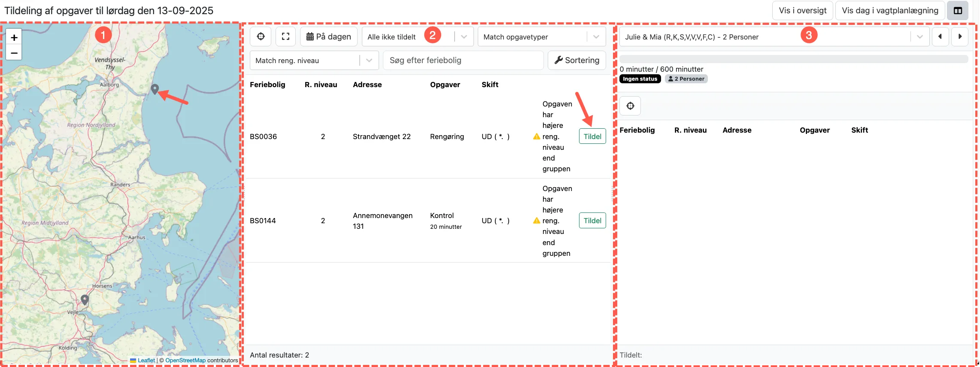Open the 'Alle ikke tildelt' dropdown

click(x=464, y=37)
